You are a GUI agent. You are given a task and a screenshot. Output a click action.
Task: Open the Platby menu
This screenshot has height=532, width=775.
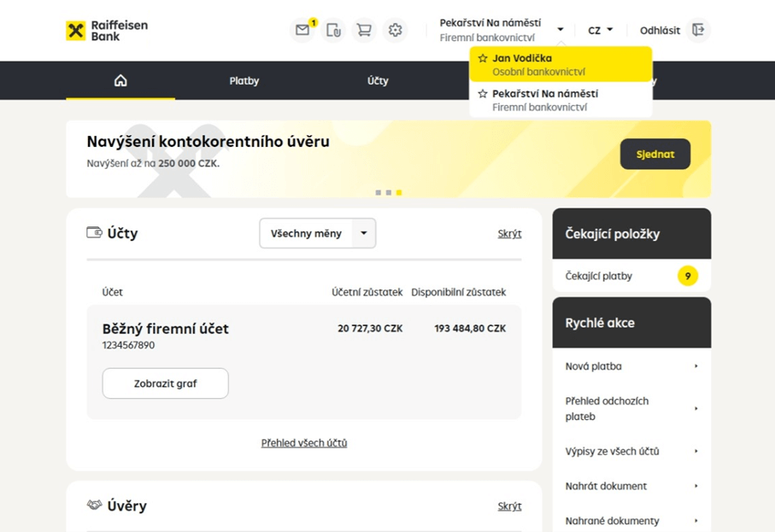(244, 80)
